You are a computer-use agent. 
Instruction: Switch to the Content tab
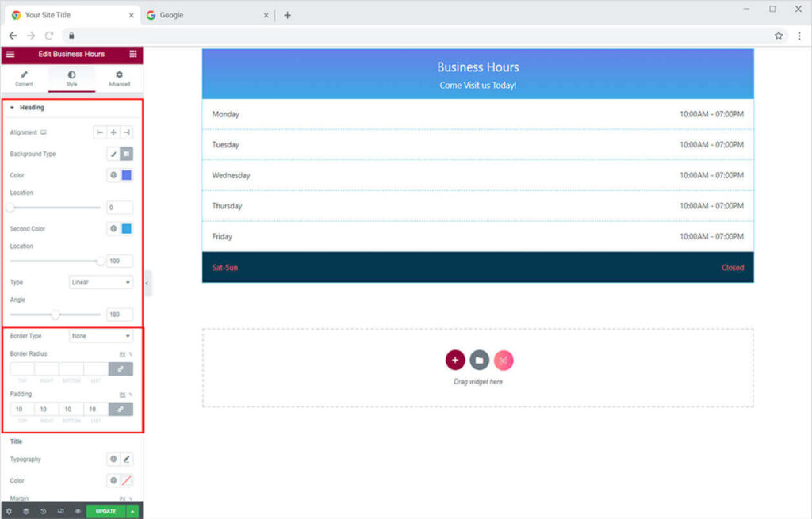24,78
